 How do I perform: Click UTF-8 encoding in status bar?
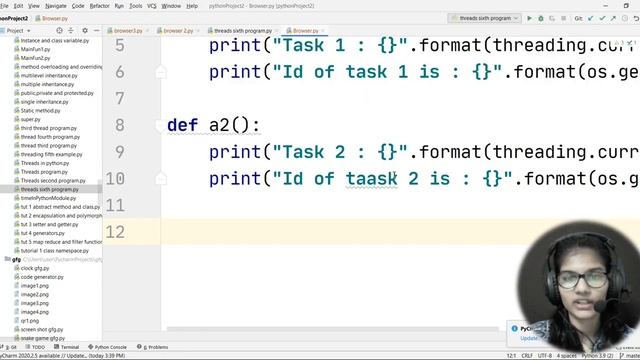click(x=545, y=356)
